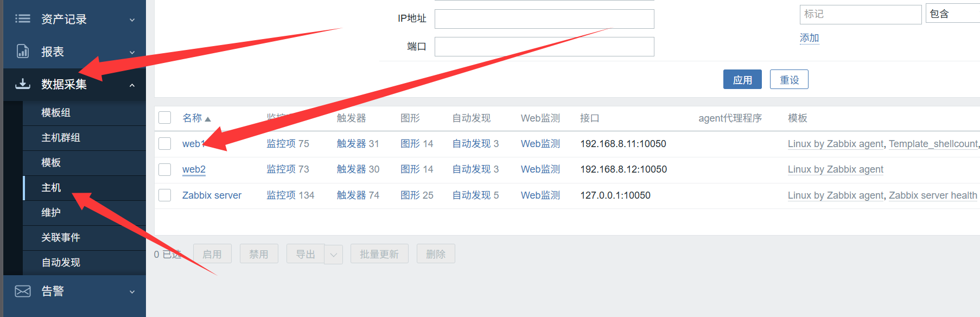Click the 告警 envelope icon
This screenshot has width=980, height=317.
23,291
